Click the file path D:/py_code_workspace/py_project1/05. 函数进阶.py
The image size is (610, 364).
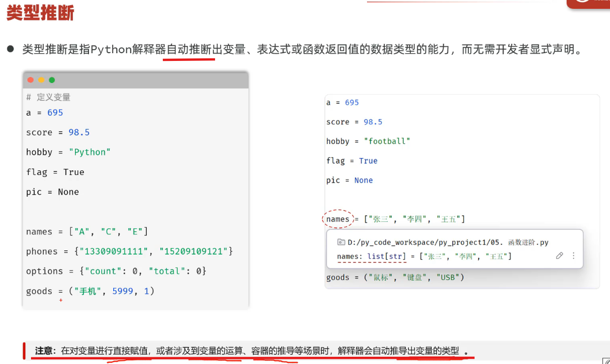[x=448, y=242]
